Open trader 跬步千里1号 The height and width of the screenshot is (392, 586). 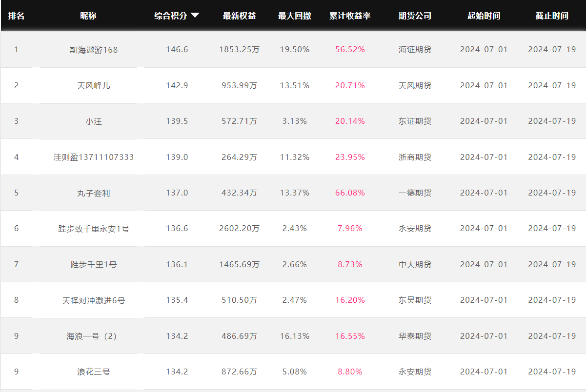click(x=94, y=264)
